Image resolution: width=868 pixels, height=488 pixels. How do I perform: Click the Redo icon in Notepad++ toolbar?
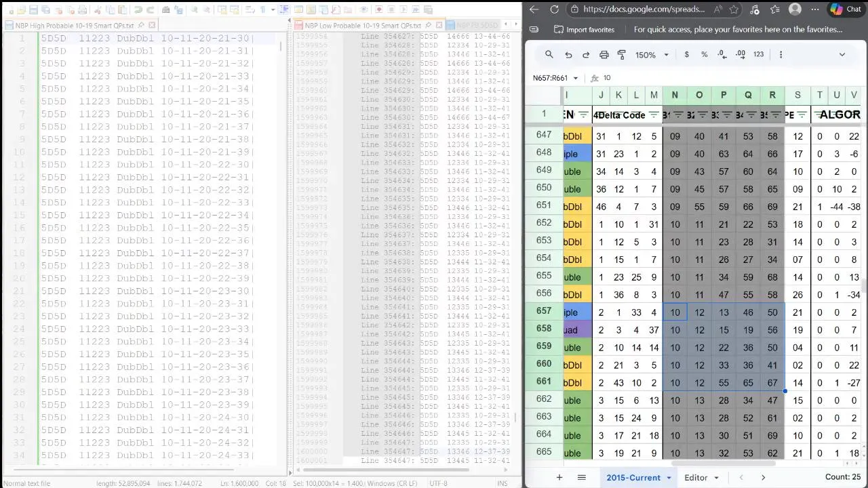(x=151, y=10)
